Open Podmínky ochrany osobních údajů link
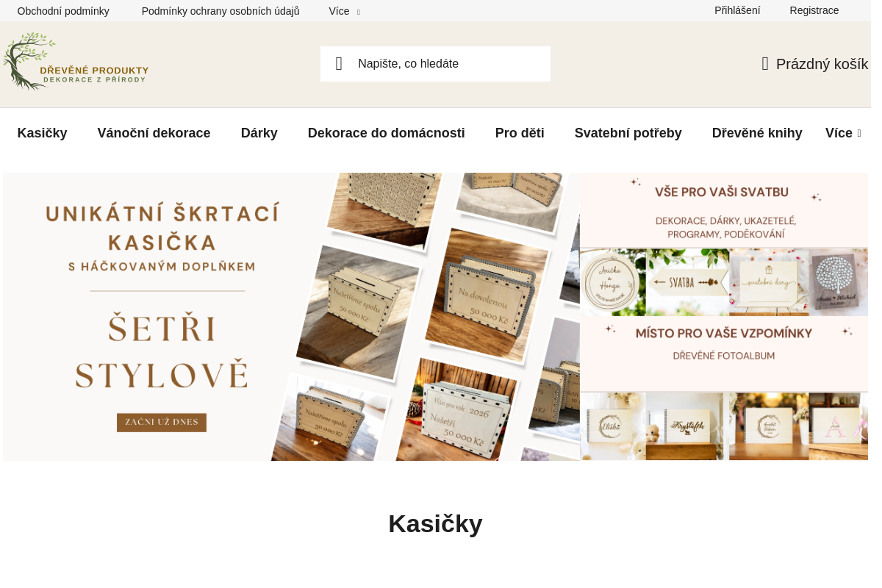 220,11
